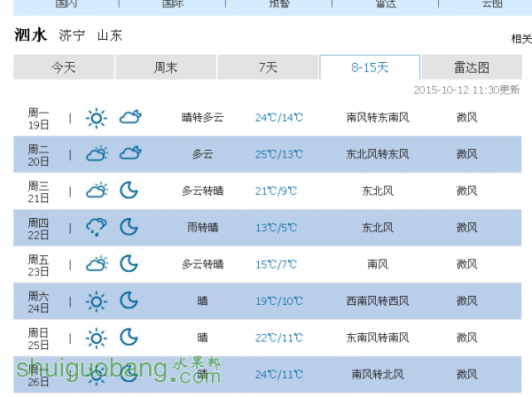The width and height of the screenshot is (532, 397).
Task: Click the 晴转多云 weather description
Action: tap(202, 118)
